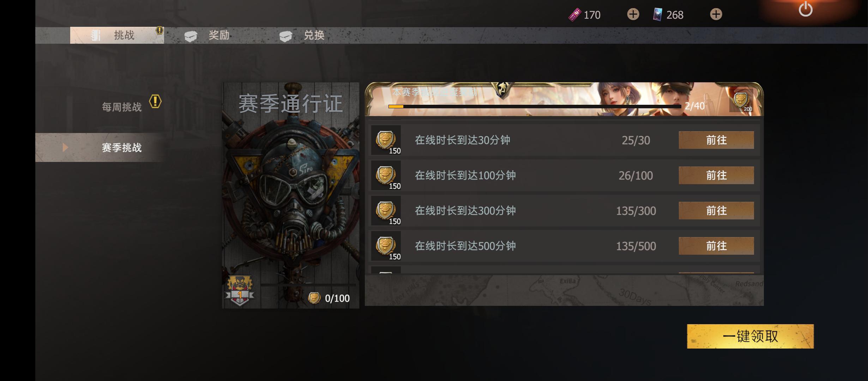The height and width of the screenshot is (381, 868).
Task: Click the 一键领取 claim-all button
Action: tap(750, 336)
